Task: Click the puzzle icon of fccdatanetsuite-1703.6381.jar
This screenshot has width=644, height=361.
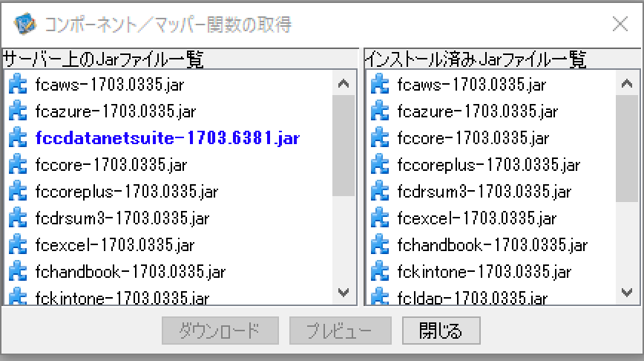Action: [x=18, y=137]
